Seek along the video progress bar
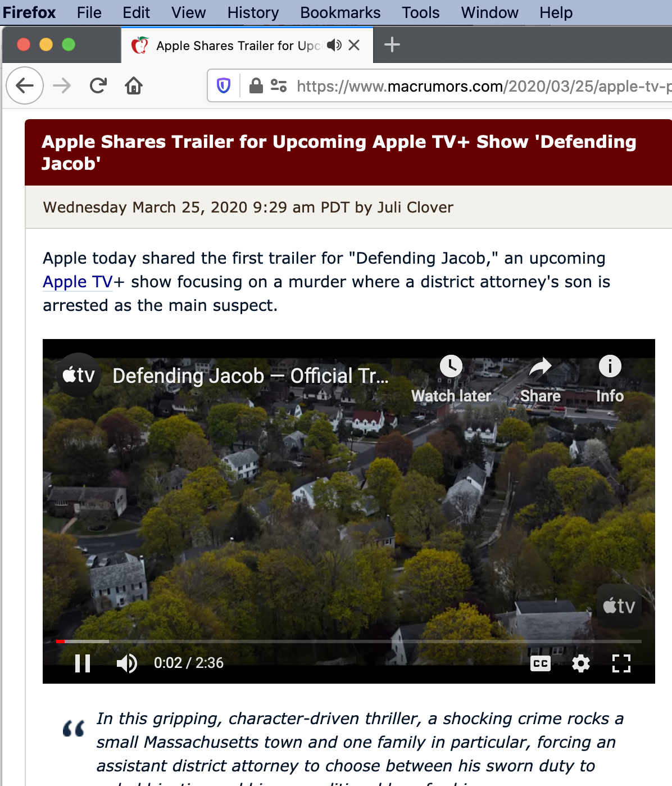This screenshot has height=786, width=672. point(348,641)
